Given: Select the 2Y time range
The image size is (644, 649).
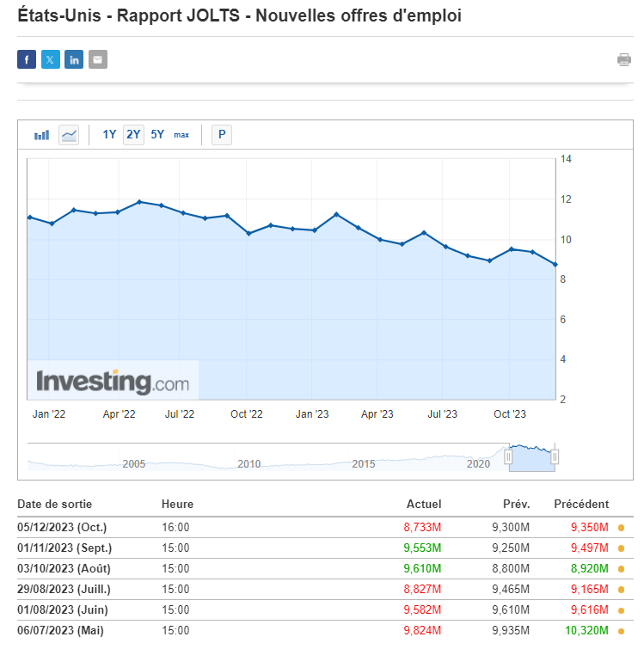Looking at the screenshot, I should coord(133,134).
